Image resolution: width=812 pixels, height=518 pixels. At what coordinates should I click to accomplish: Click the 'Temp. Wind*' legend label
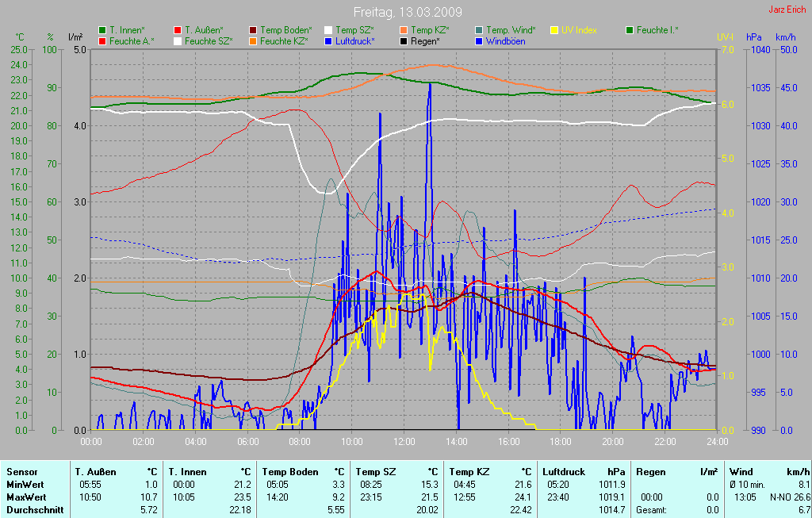511,30
